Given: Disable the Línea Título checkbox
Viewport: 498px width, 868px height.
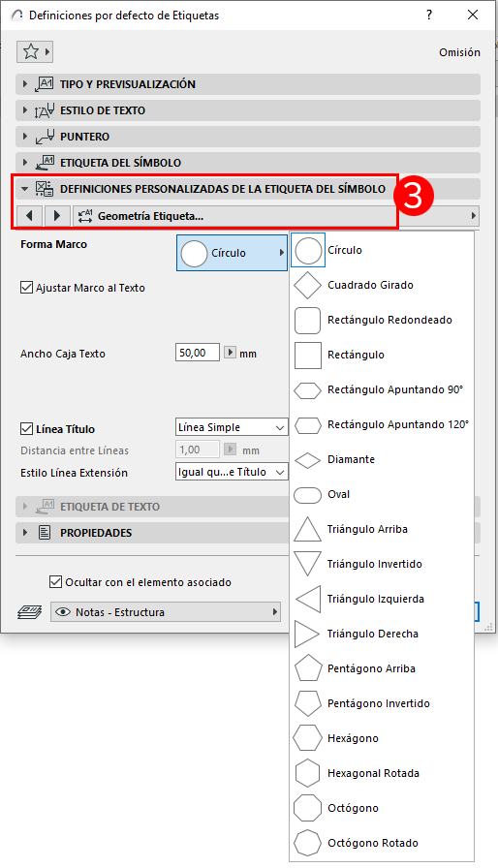Looking at the screenshot, I should click(26, 428).
